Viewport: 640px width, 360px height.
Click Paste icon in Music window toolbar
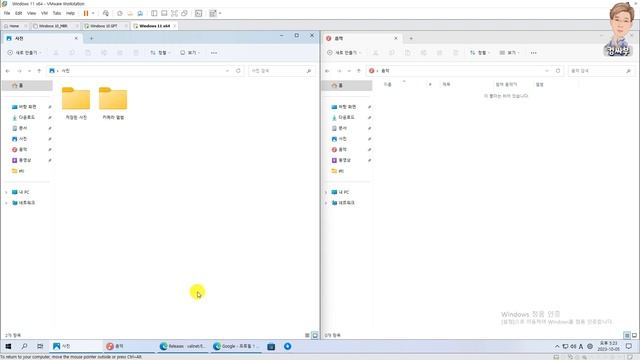(407, 53)
